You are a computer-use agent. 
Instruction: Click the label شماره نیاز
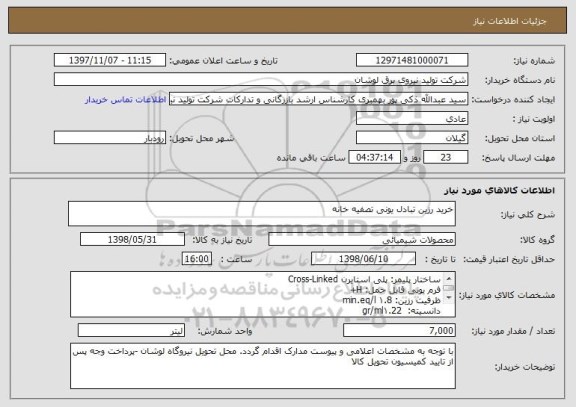coord(534,61)
